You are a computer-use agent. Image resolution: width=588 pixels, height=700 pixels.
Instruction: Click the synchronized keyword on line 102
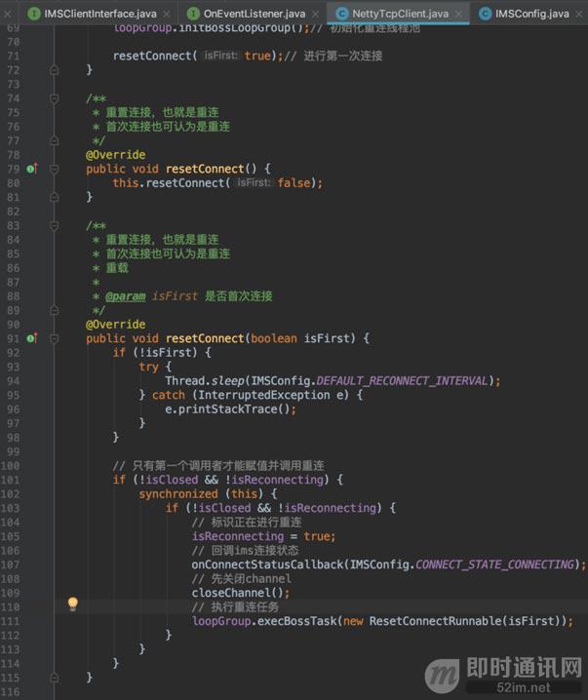(x=178, y=493)
